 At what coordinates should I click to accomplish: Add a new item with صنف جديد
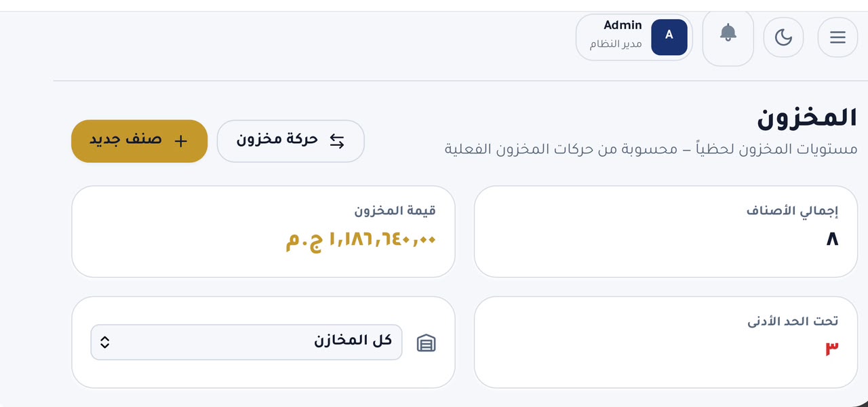139,141
